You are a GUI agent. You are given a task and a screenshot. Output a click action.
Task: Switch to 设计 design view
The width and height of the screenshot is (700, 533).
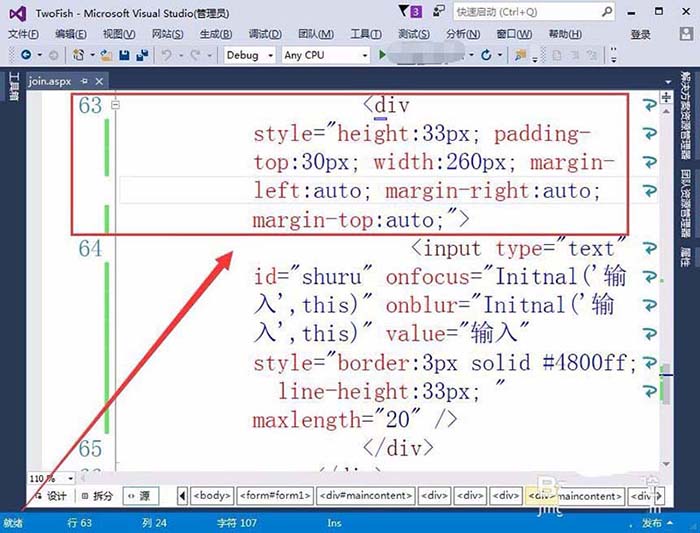pos(52,496)
